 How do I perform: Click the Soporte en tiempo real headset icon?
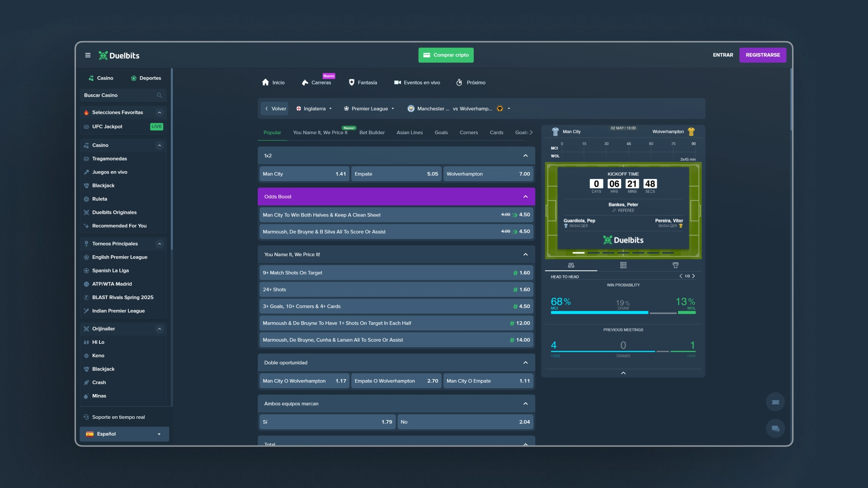86,417
